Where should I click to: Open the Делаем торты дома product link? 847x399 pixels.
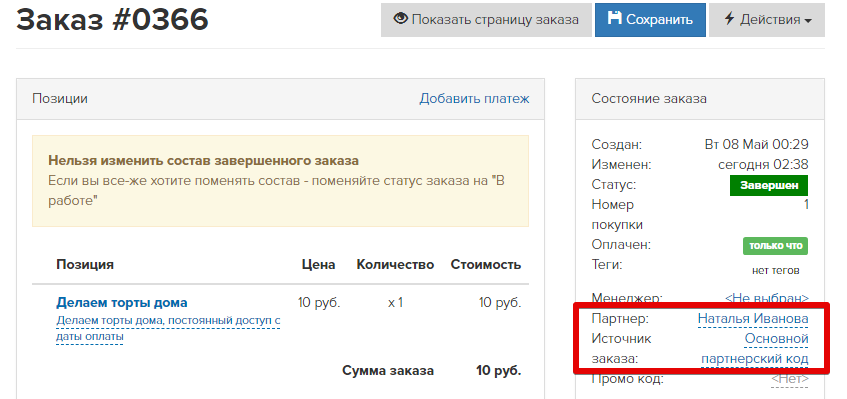(122, 302)
